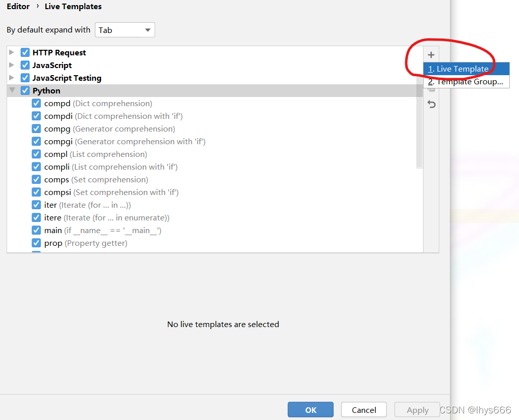Screen dimensions: 519x420
Task: Uncheck the JavaScript group checkbox
Action: pyautogui.click(x=25, y=65)
